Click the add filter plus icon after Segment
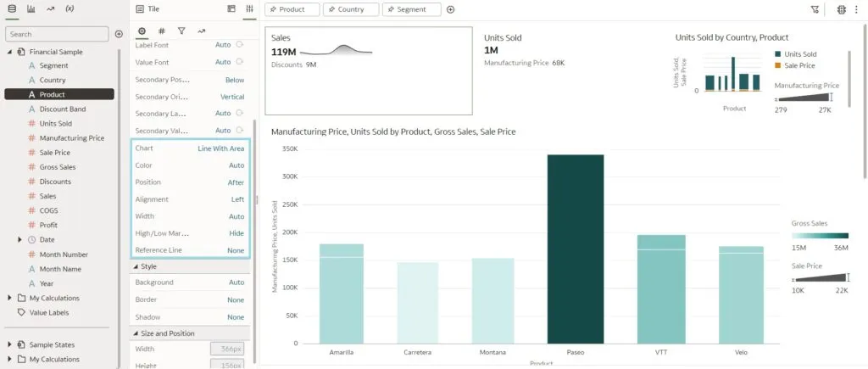 point(450,9)
